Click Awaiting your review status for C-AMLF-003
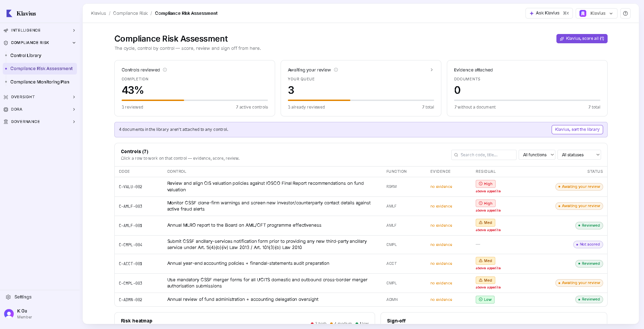Image resolution: width=644 pixels, height=329 pixels. coord(579,206)
